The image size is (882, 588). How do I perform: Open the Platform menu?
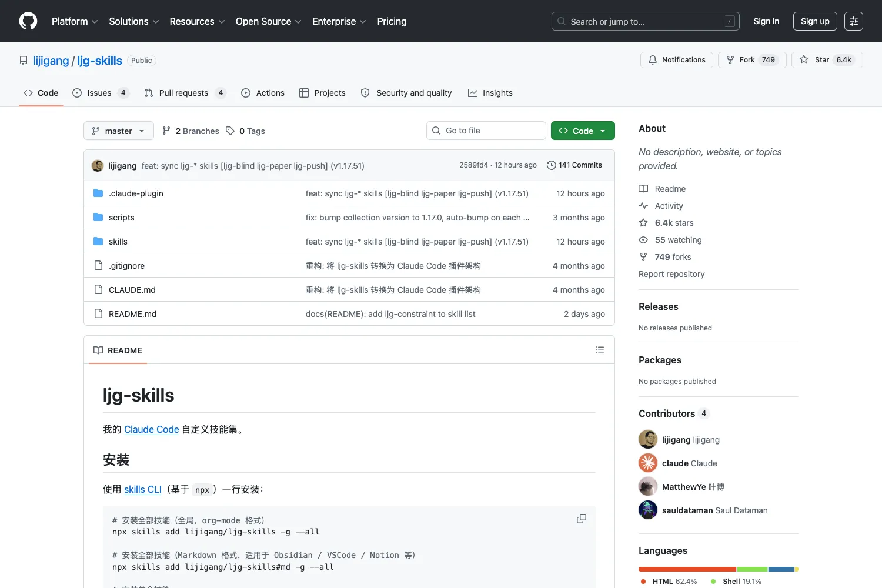[x=75, y=21]
